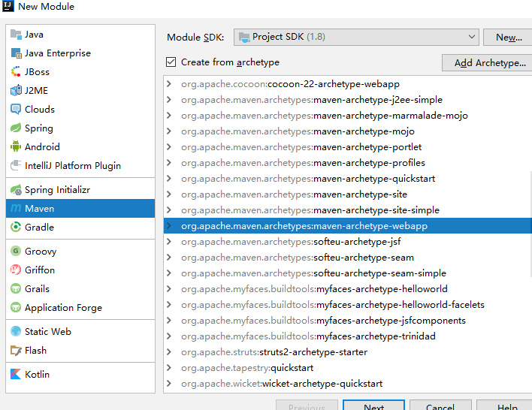Click the Cancel button
The width and height of the screenshot is (532, 410).
point(440,405)
